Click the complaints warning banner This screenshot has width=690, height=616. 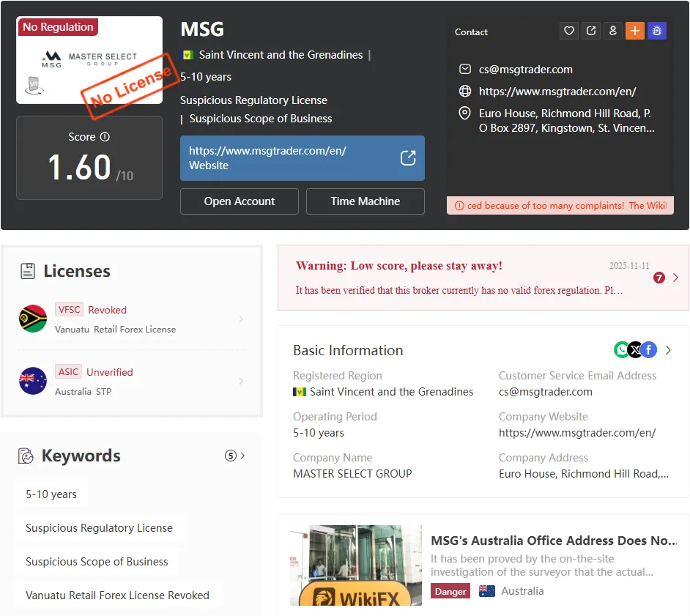coord(560,206)
